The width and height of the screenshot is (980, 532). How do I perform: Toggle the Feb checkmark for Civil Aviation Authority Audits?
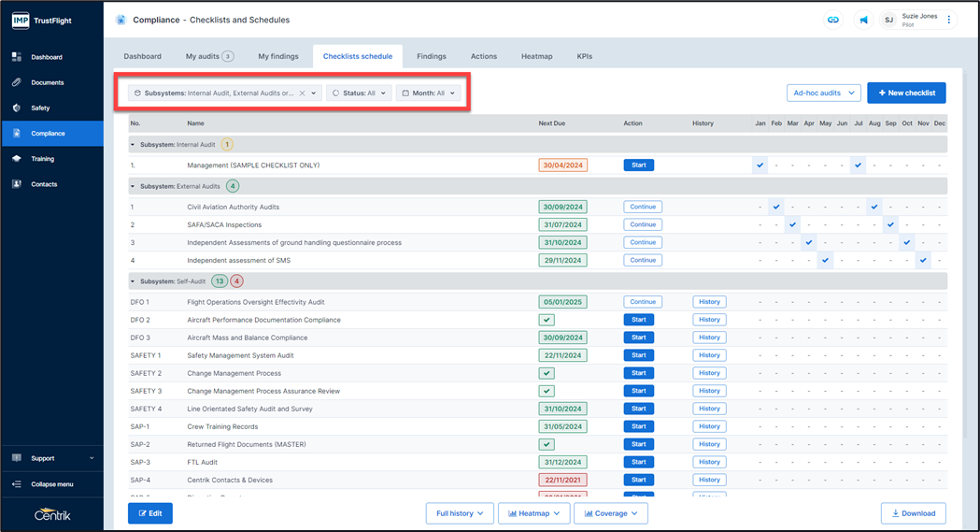776,207
